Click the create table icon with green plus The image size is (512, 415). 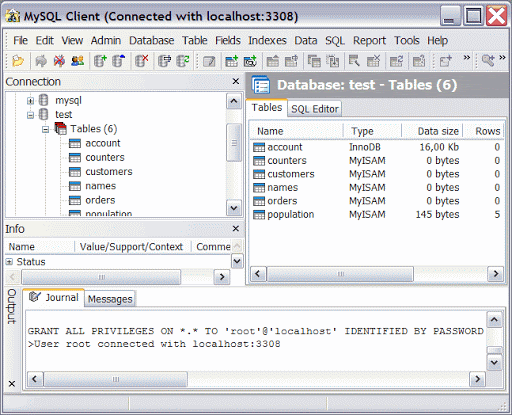(x=232, y=61)
